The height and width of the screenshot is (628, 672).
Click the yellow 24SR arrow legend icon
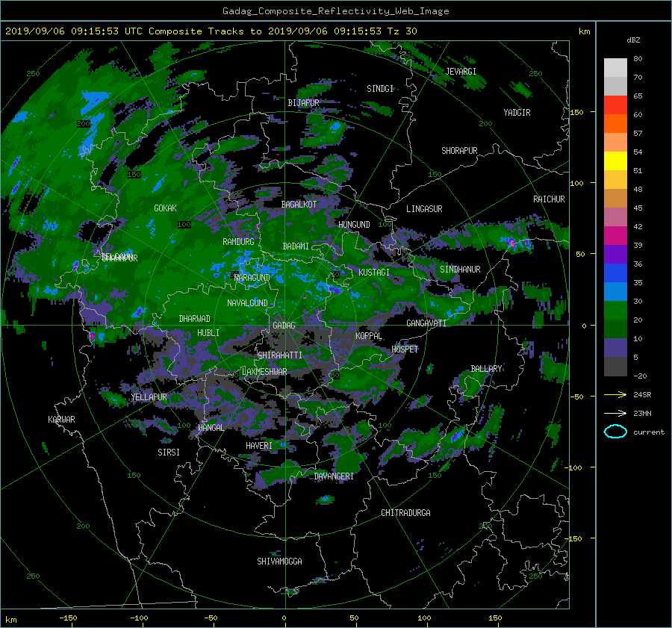click(615, 394)
